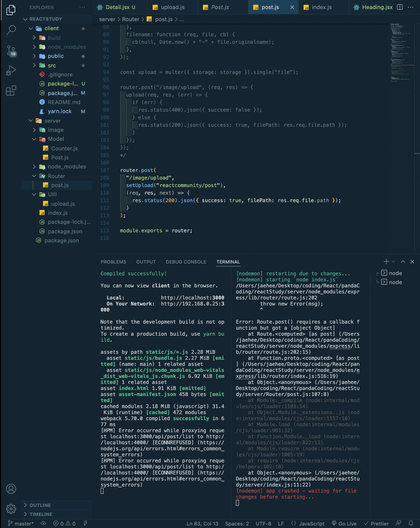
Task: Open the Extensions view icon
Action: tap(11, 91)
